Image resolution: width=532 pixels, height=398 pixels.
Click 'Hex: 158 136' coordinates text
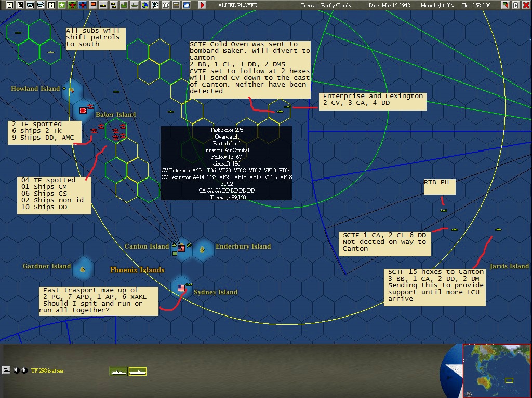click(476, 5)
